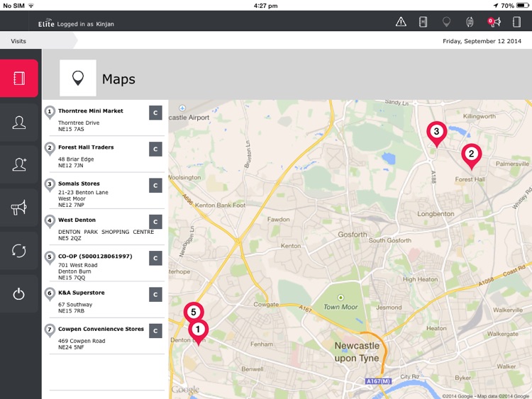532x399 pixels.
Task: Tap the location services arrow in status bar
Action: click(496, 6)
